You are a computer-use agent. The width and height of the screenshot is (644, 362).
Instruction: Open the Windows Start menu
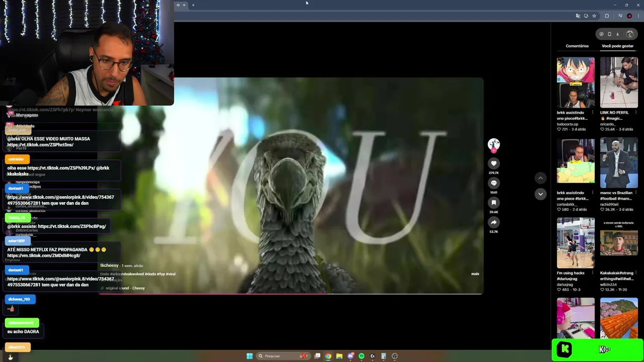click(250, 356)
